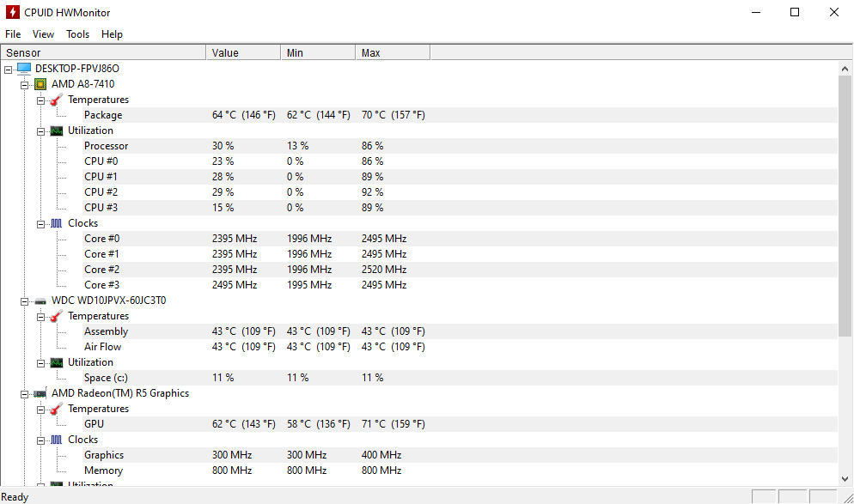Collapse the DESKTOP-FPVJ86O root node
Viewport: 854px width, 504px height.
coord(9,69)
